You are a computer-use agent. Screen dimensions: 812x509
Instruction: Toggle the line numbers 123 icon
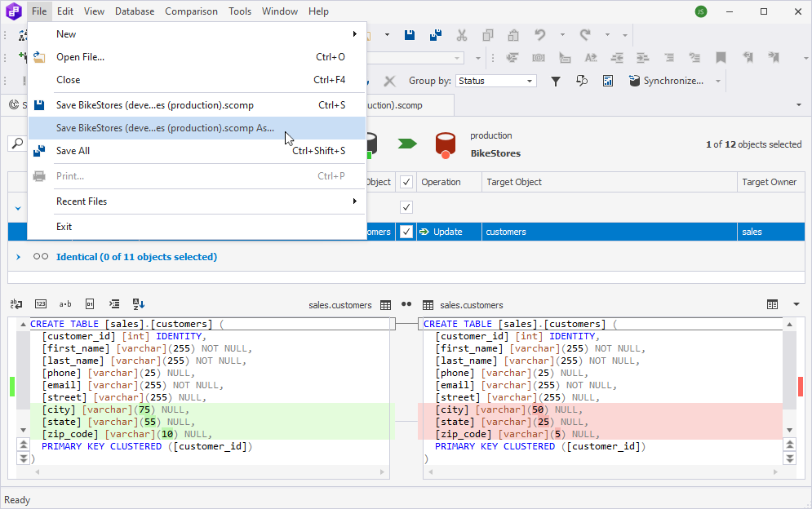point(40,304)
